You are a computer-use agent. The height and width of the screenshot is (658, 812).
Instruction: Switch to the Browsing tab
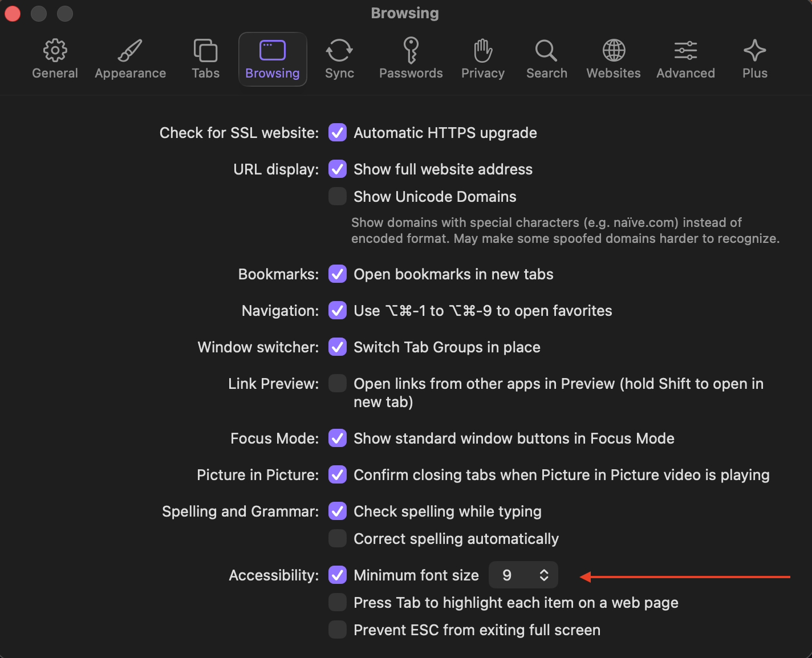[272, 59]
